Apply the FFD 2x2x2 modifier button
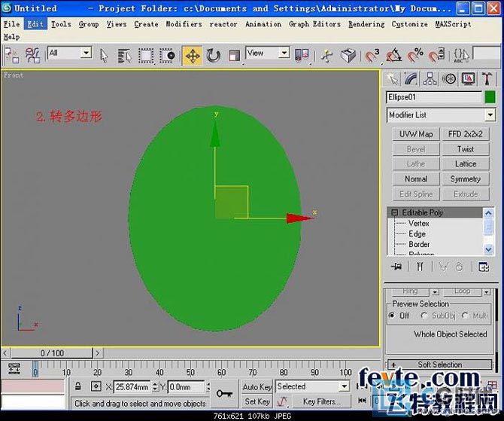504x421 pixels. [x=466, y=134]
